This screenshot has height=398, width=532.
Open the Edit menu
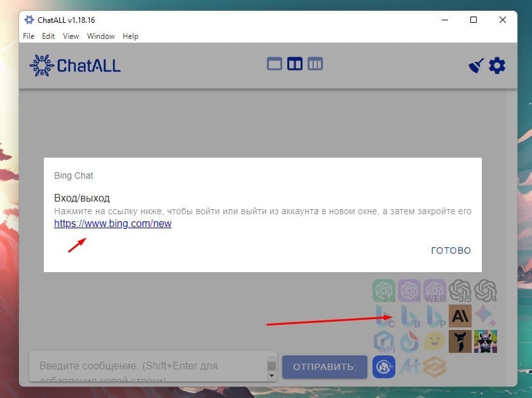pyautogui.click(x=48, y=36)
